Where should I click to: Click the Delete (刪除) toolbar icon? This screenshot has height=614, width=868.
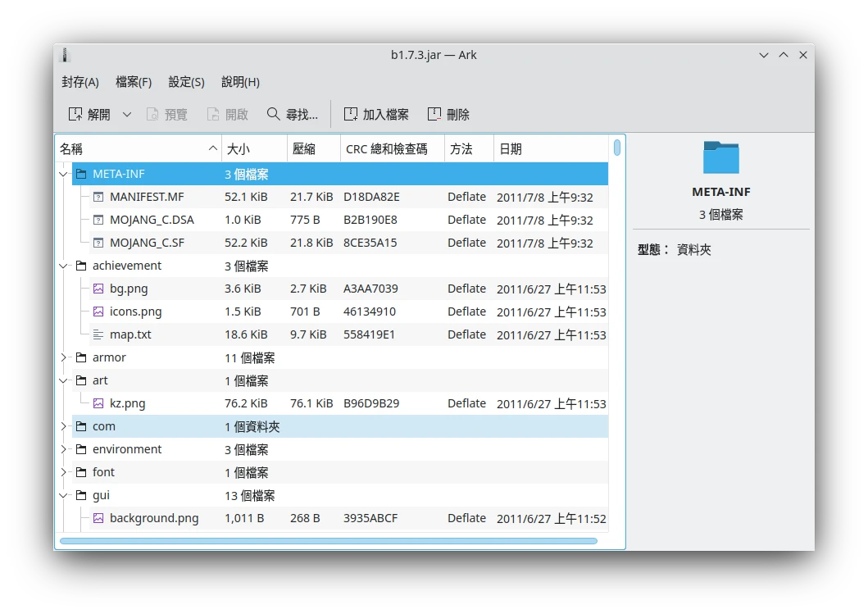pyautogui.click(x=434, y=114)
